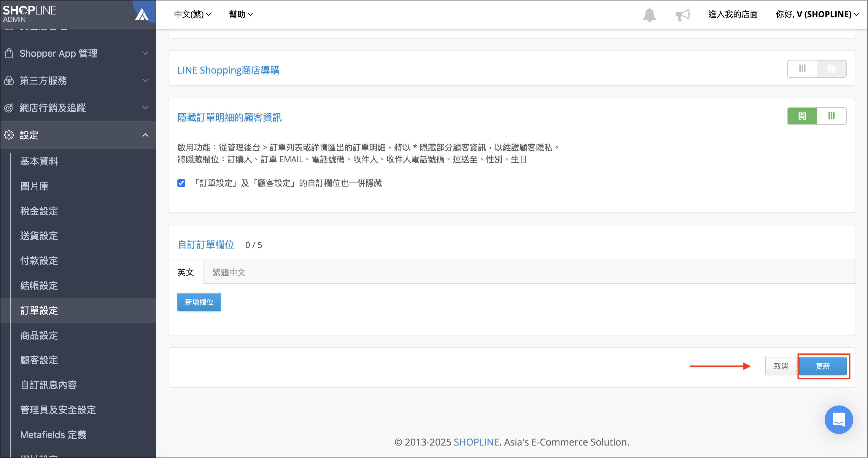
Task: Open 圖片庫 in settings sidebar
Action: (34, 186)
